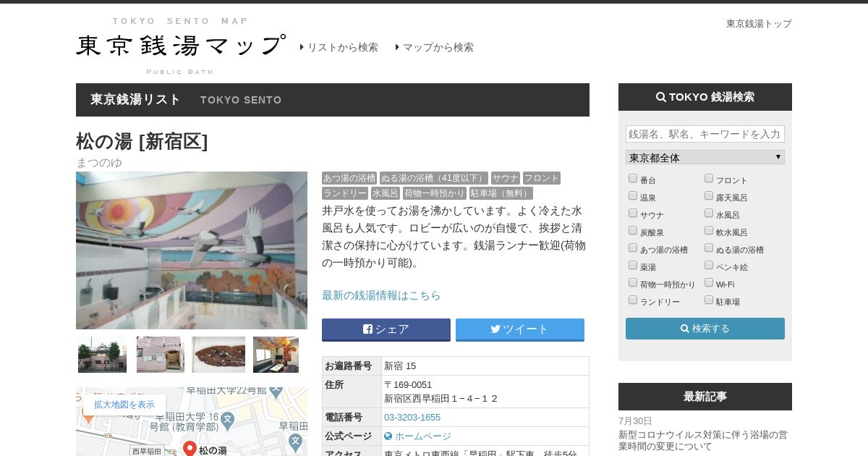Open 最新の銭湯情報はこちら link
Screen dimensions: 868x456
[x=381, y=295]
